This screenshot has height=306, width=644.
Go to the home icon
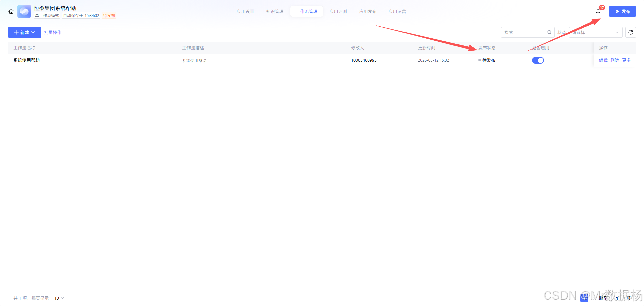11,12
